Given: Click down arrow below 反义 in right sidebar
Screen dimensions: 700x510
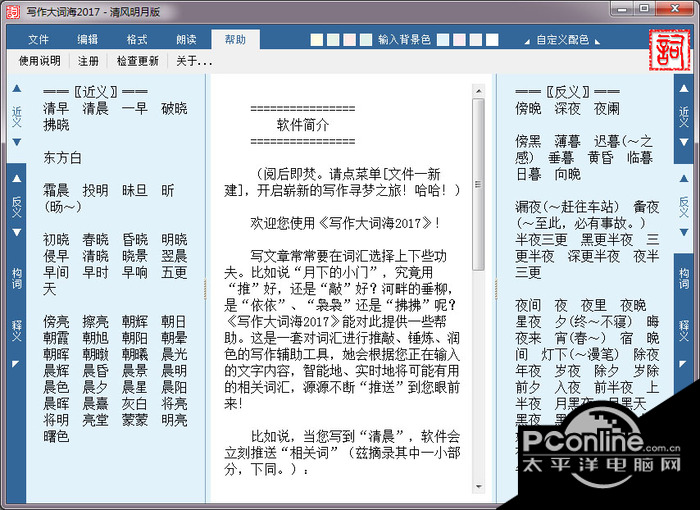Looking at the screenshot, I should pos(684,232).
